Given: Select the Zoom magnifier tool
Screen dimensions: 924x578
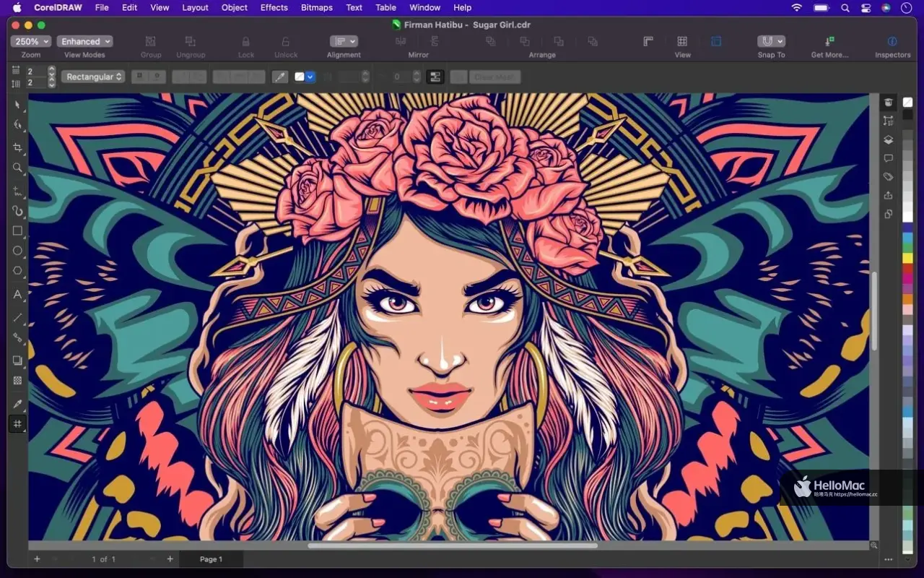Looking at the screenshot, I should 18,168.
